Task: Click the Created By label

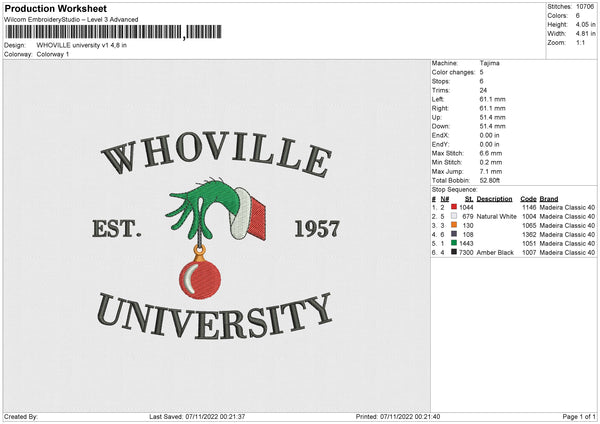Action: tap(21, 416)
